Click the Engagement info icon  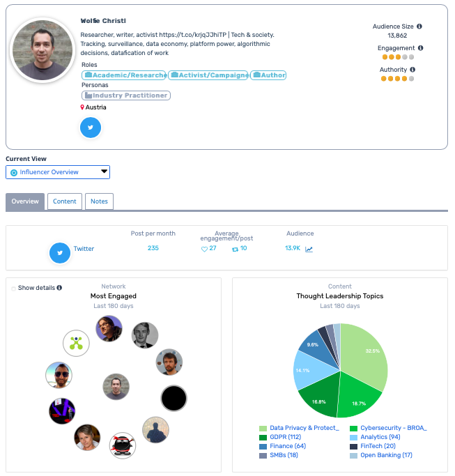coord(422,48)
